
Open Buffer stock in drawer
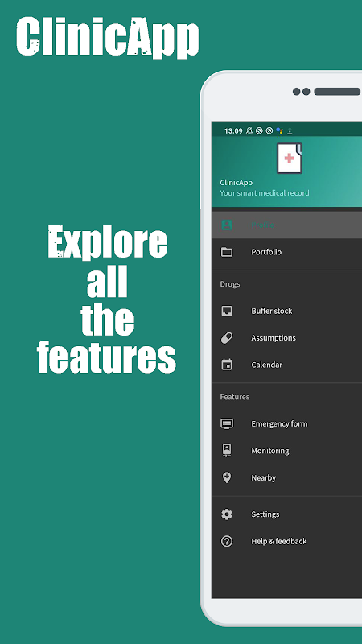(286, 311)
